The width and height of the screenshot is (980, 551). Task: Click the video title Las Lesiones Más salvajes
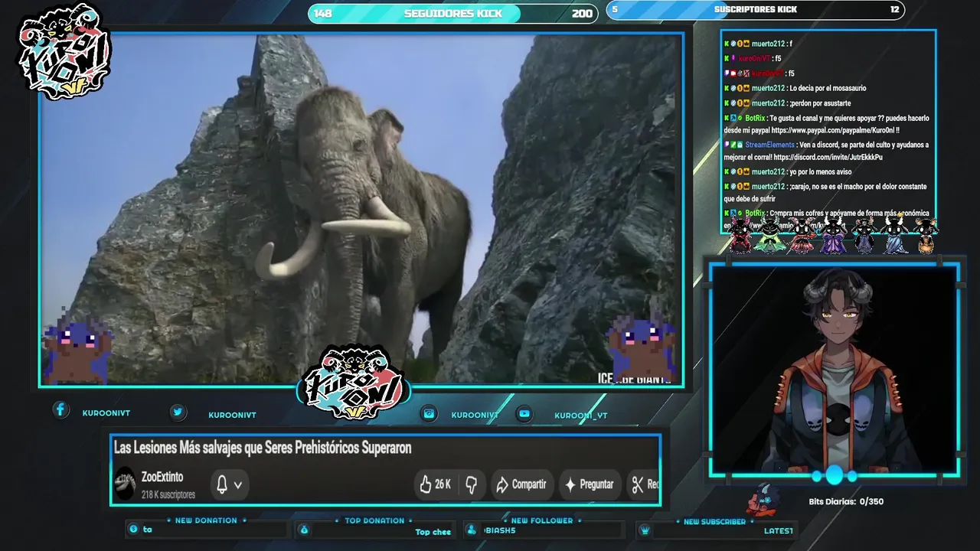click(263, 448)
